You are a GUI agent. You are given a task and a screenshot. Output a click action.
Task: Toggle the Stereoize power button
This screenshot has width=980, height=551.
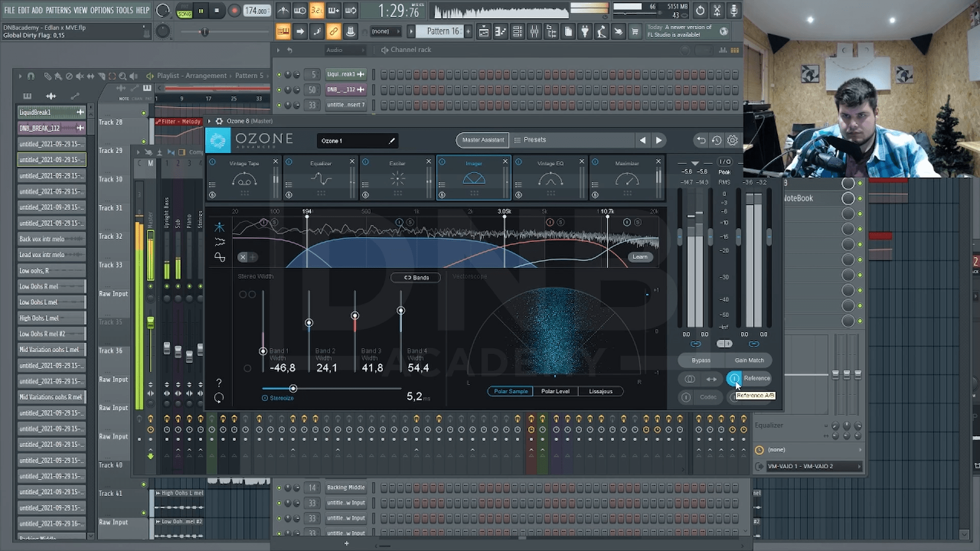[x=265, y=398]
